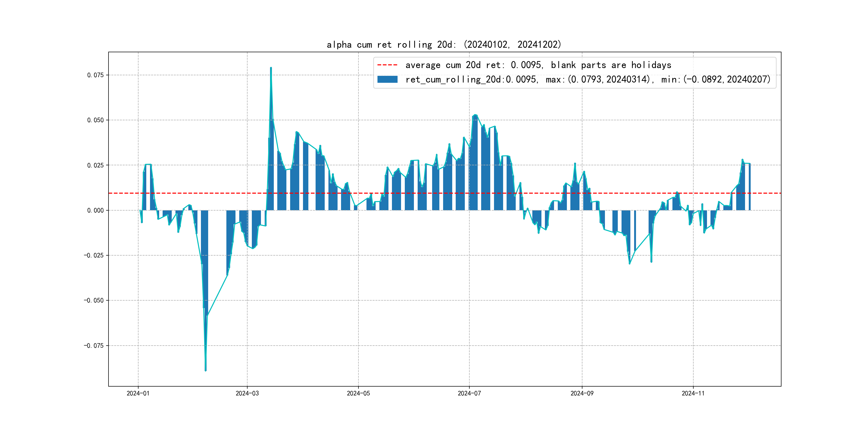Click the 2024-07 x-axis tick label
This screenshot has width=868, height=434.
click(x=469, y=393)
